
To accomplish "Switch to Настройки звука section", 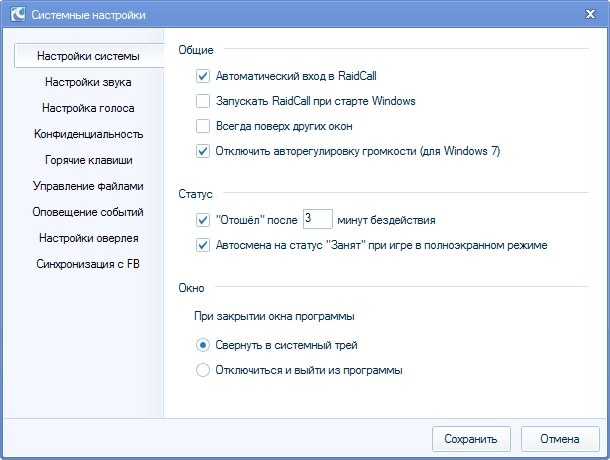I will 88,82.
